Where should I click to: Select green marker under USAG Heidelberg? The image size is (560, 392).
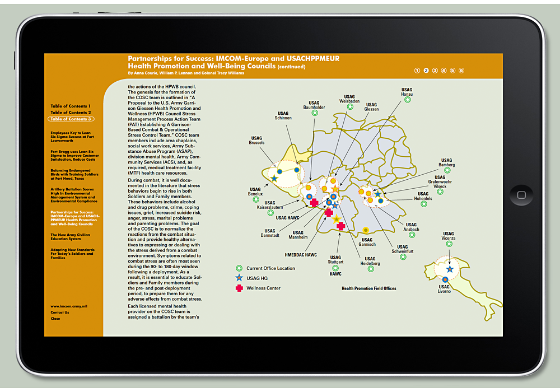coord(371,269)
